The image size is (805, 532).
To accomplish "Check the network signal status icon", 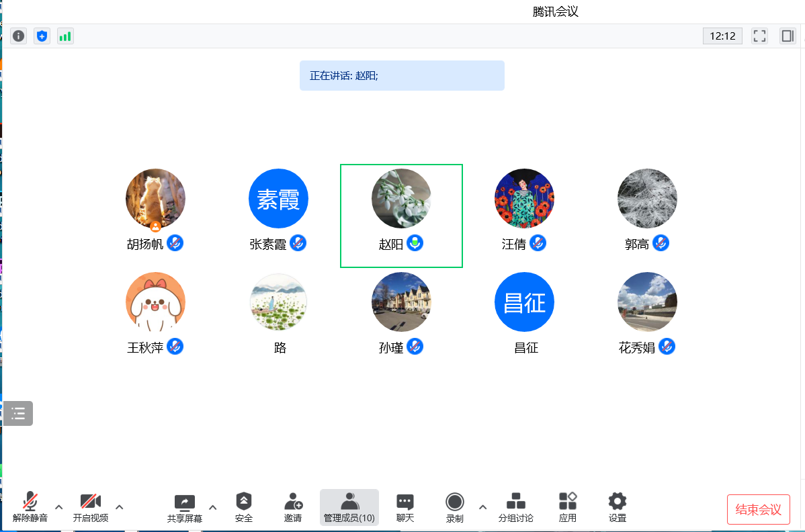I will [65, 36].
